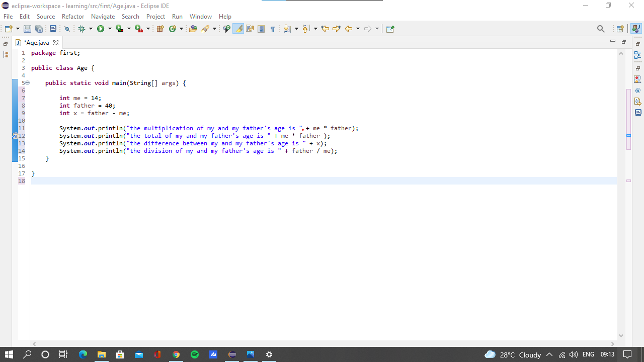Open Javadoc view @ icon
The image size is (644, 362).
point(638,90)
